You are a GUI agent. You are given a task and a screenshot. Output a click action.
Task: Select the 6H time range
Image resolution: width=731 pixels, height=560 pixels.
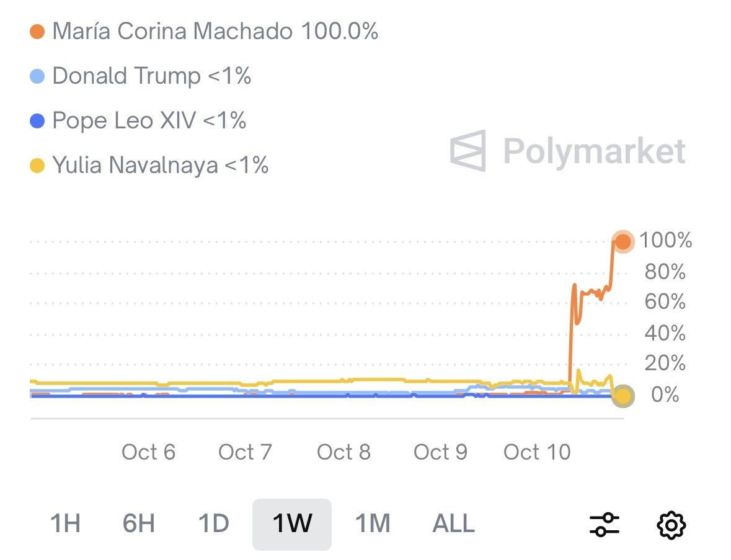(x=138, y=525)
